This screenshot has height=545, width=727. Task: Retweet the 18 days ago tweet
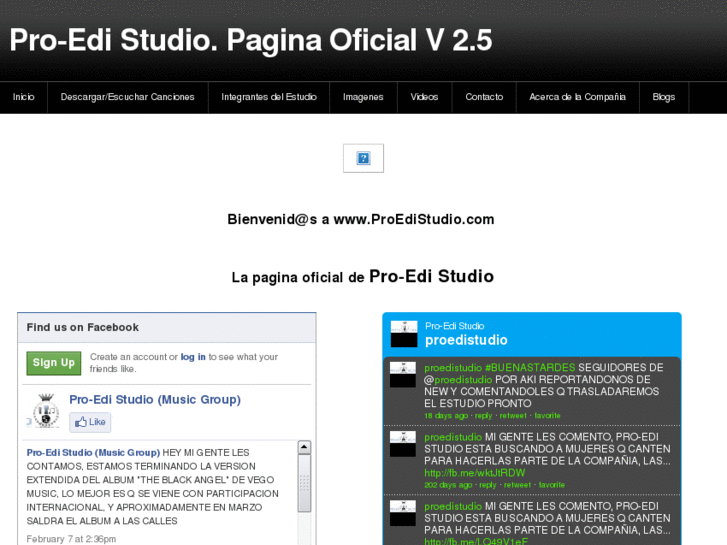[x=513, y=416]
